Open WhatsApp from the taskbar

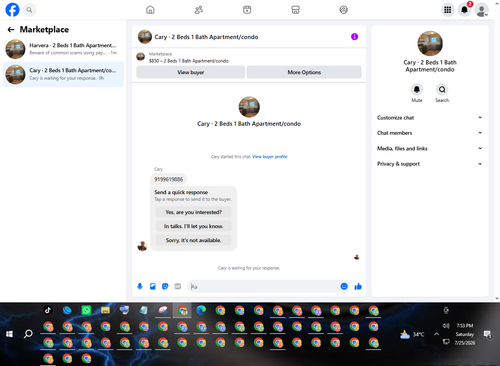pos(86,311)
